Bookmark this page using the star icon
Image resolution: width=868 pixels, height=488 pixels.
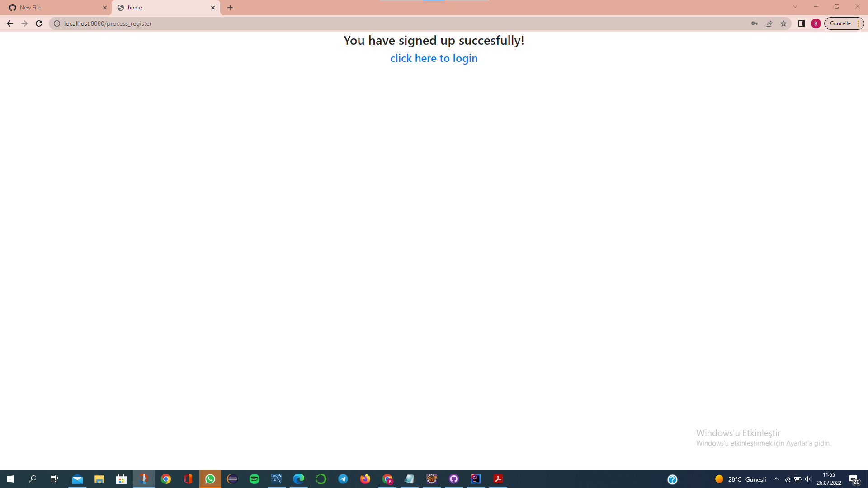coord(783,23)
